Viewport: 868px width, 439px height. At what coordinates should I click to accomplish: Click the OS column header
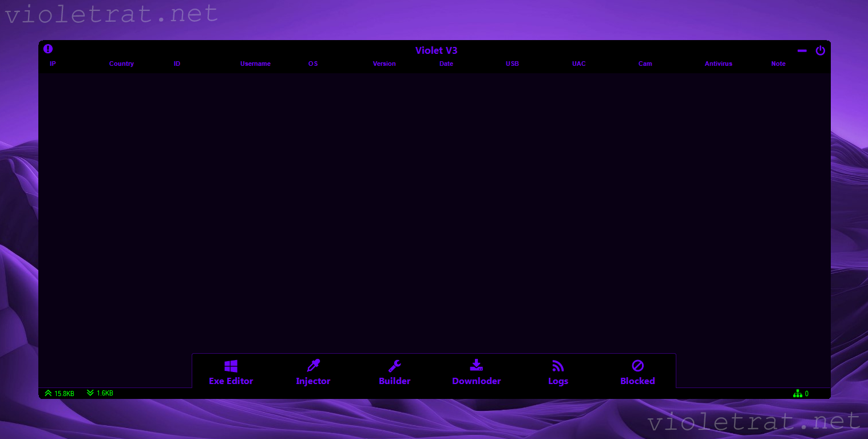[313, 64]
